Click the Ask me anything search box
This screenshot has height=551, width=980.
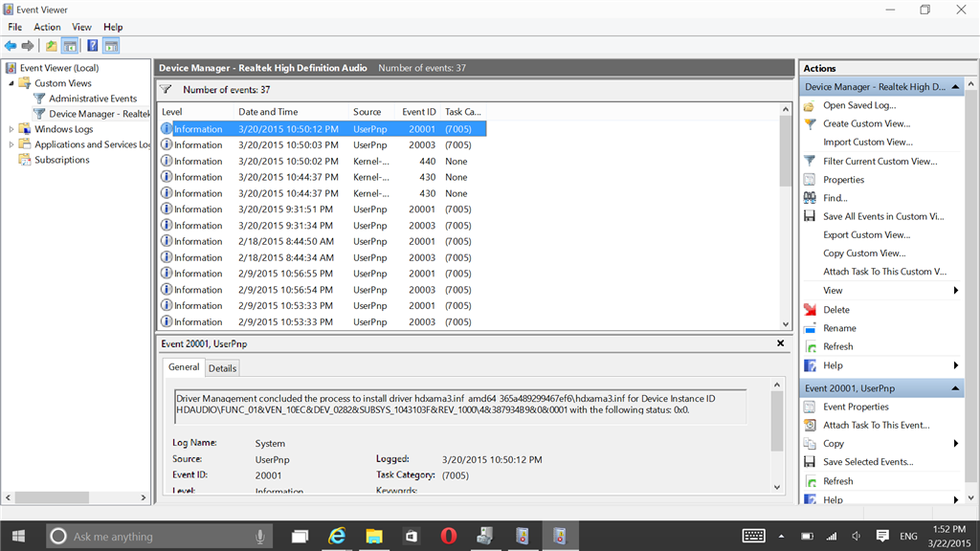coord(160,536)
